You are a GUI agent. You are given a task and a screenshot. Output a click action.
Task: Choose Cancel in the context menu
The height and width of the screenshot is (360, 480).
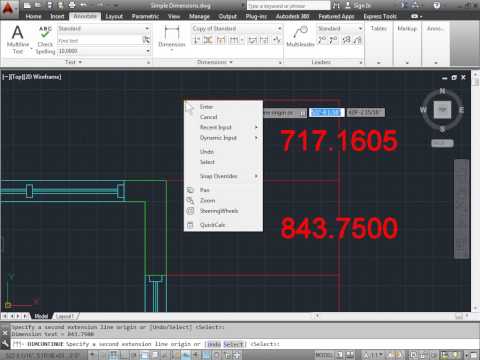(x=223, y=117)
